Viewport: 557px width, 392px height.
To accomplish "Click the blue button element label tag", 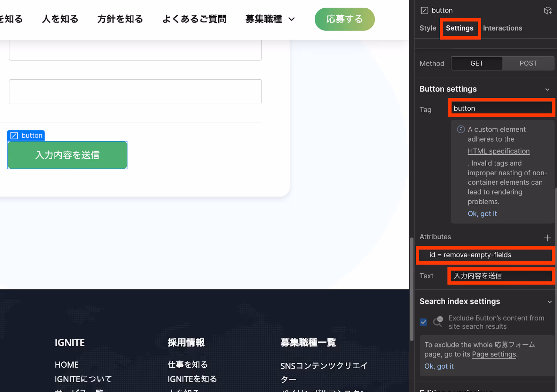I will pos(26,135).
